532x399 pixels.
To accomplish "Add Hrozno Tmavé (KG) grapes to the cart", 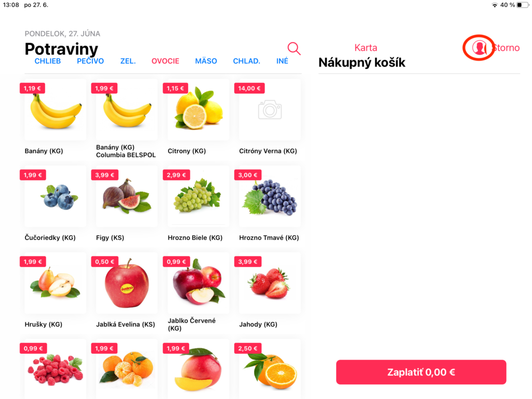I will click(x=270, y=204).
